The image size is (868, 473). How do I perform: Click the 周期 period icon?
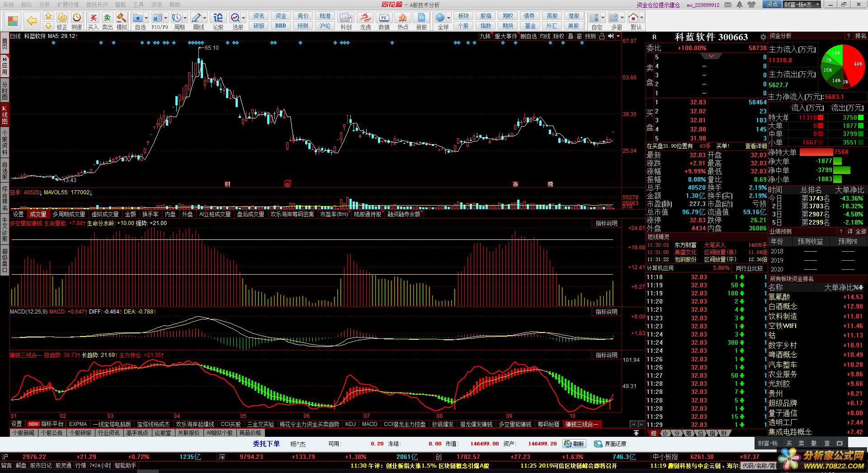[x=176, y=18]
